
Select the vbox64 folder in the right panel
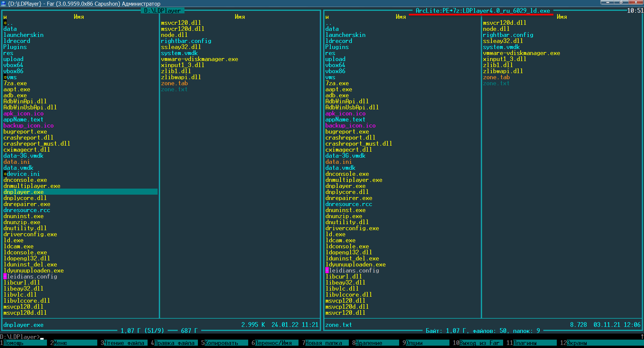(335, 65)
